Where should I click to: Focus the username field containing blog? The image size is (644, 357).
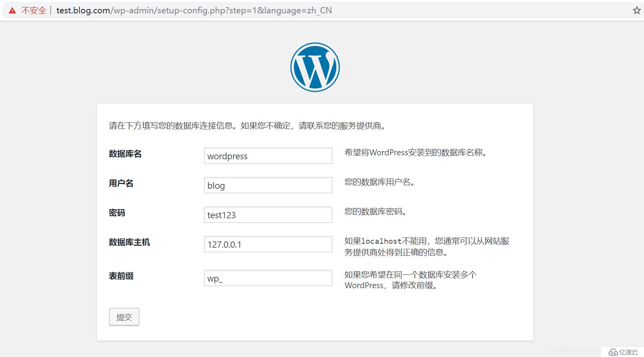268,185
